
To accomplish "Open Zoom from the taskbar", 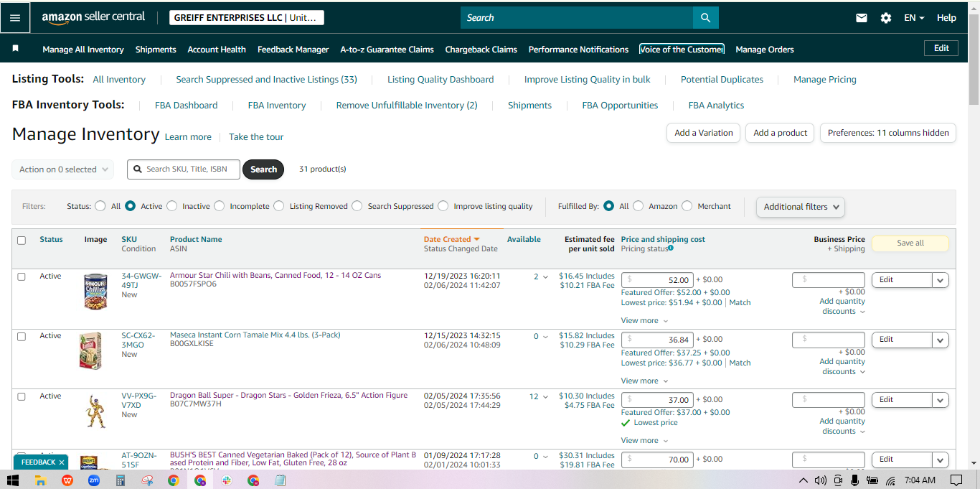I will pos(93,480).
